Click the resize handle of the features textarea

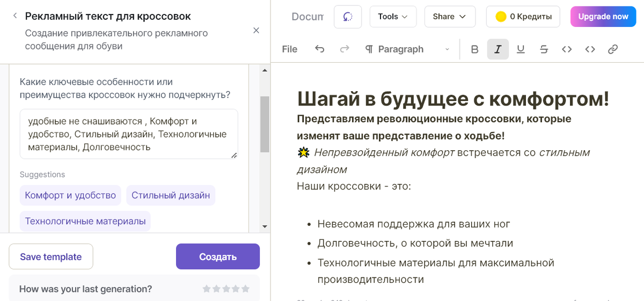click(x=234, y=155)
